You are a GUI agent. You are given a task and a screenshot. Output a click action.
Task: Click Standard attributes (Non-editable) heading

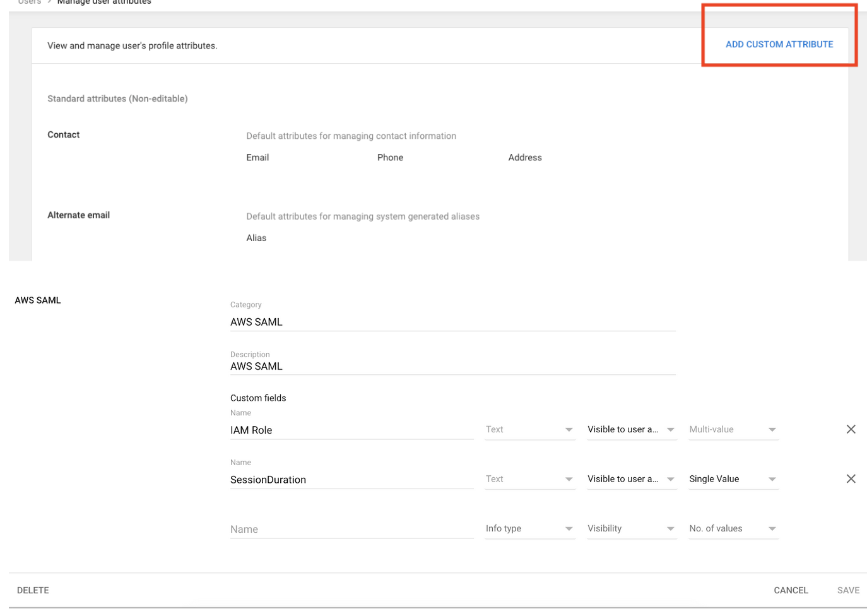117,98
